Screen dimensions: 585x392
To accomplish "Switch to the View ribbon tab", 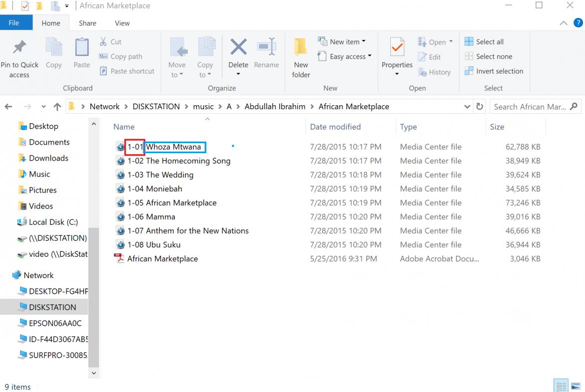I will (x=122, y=23).
